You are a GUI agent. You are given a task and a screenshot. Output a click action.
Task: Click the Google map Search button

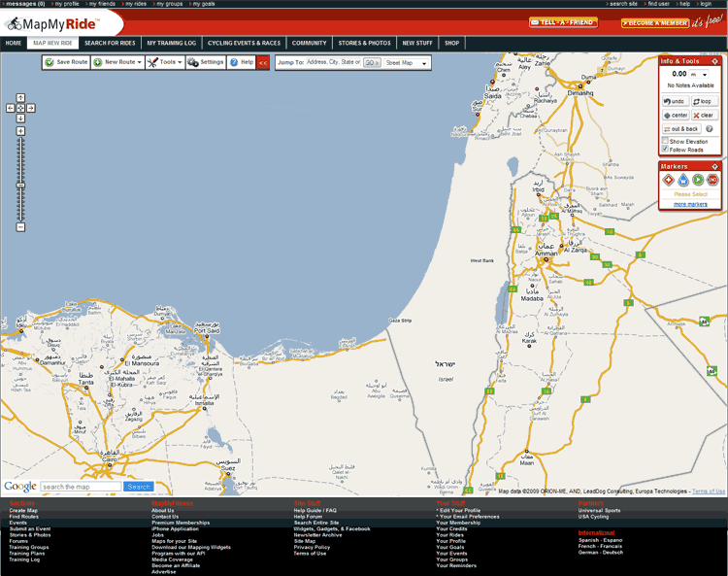click(139, 487)
